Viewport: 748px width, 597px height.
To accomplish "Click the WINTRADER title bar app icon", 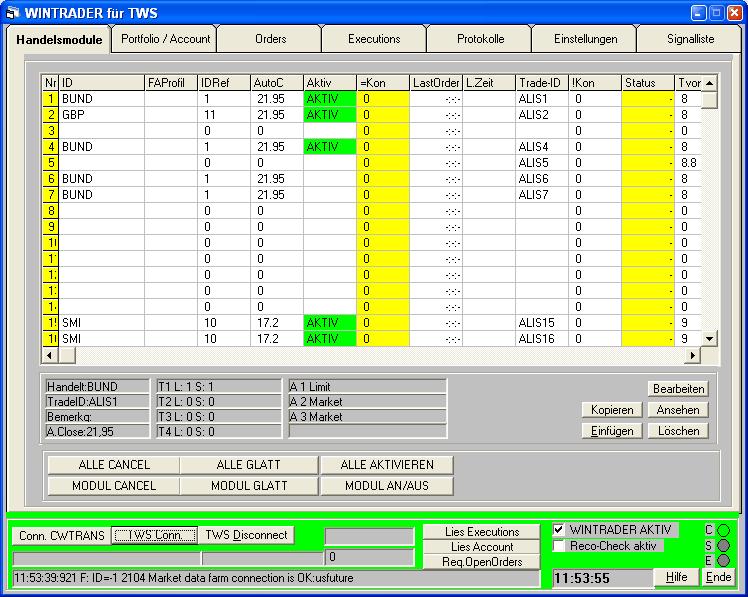I will point(13,13).
